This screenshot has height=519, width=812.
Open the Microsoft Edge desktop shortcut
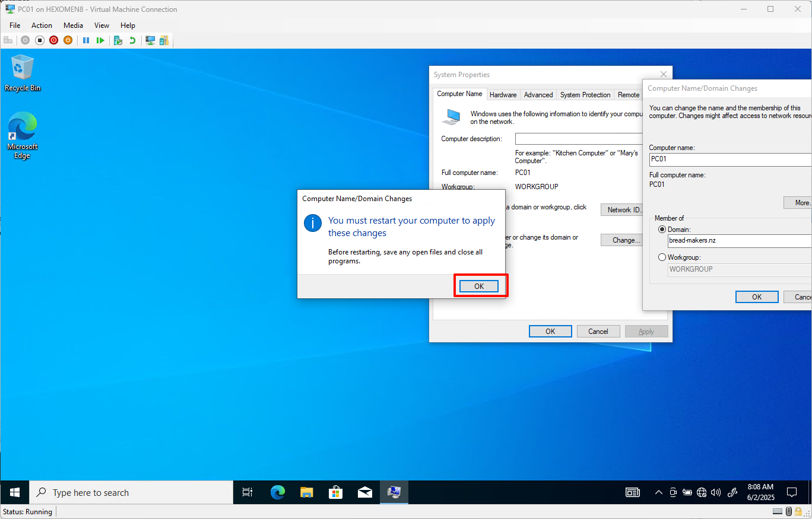[23, 136]
